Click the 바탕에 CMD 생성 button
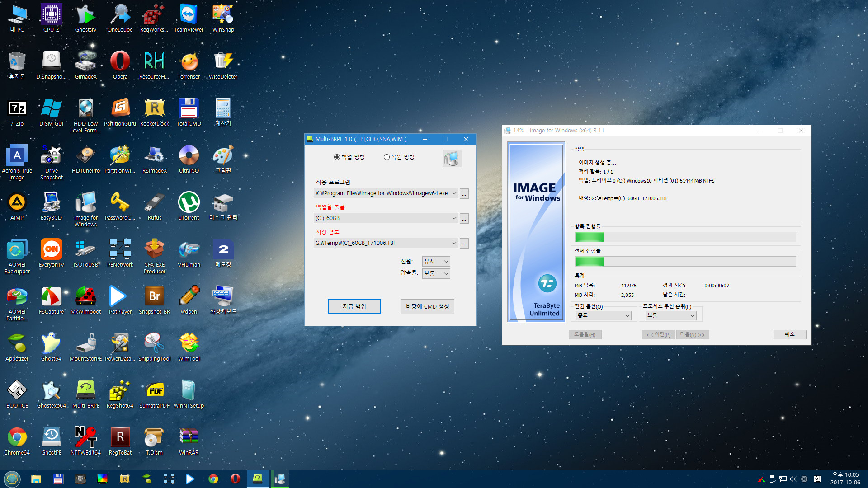 [x=427, y=306]
